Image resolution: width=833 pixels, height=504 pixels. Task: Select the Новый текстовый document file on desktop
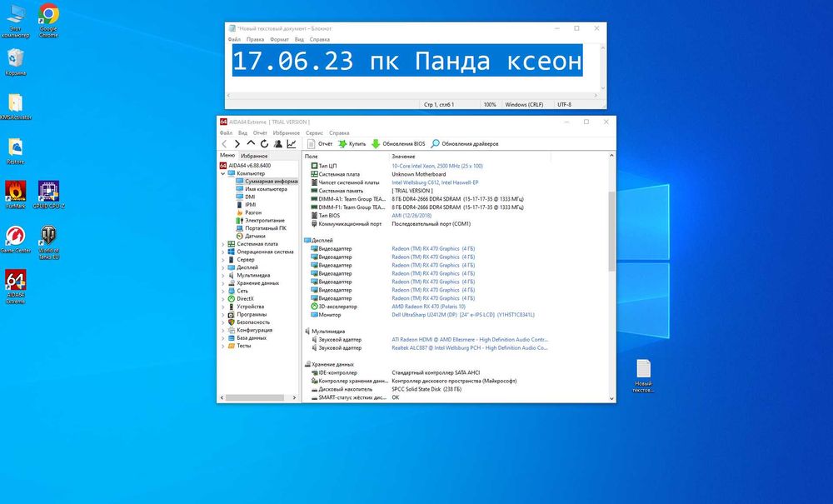pyautogui.click(x=643, y=376)
